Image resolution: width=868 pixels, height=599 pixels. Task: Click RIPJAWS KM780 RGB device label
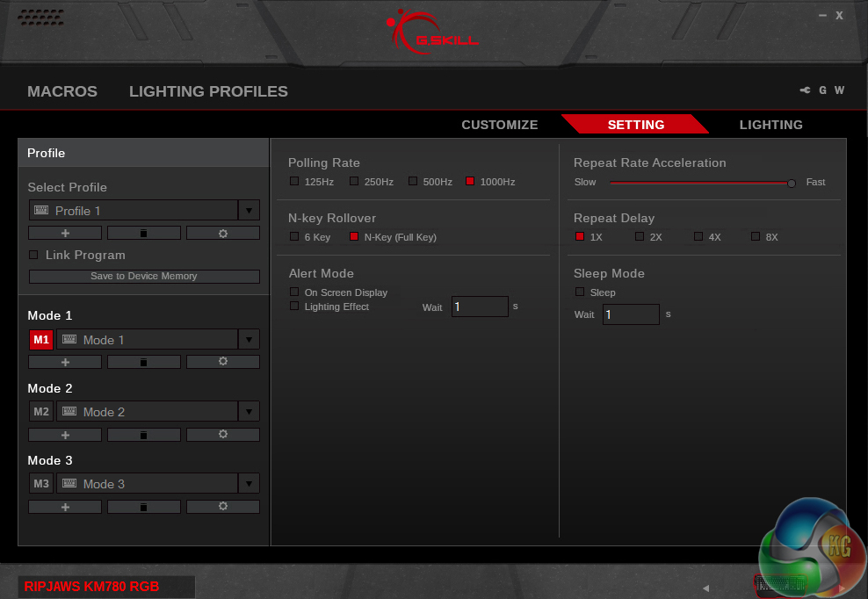click(x=92, y=587)
